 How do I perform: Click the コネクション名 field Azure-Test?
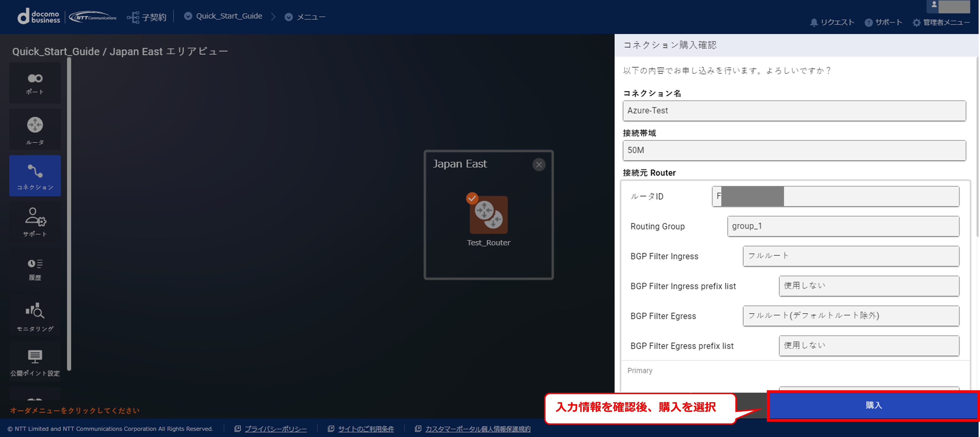tap(794, 111)
